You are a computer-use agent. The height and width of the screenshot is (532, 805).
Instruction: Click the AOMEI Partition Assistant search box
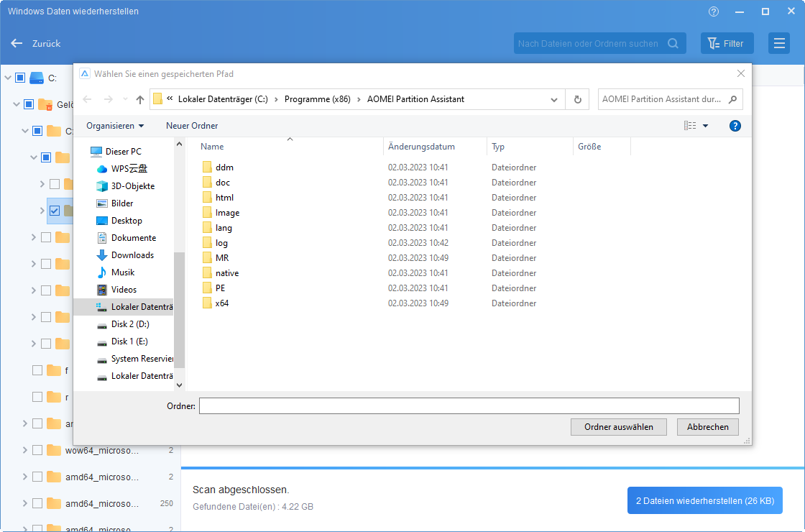pos(670,99)
